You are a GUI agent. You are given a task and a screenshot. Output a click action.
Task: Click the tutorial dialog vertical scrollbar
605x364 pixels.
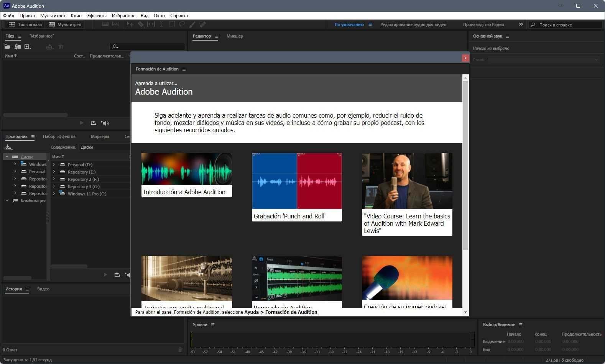[x=466, y=165]
